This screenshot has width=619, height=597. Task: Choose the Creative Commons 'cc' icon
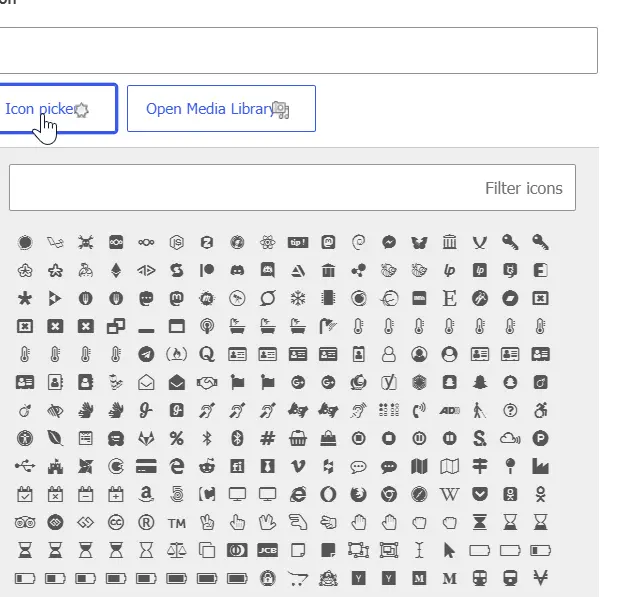[x=116, y=522]
